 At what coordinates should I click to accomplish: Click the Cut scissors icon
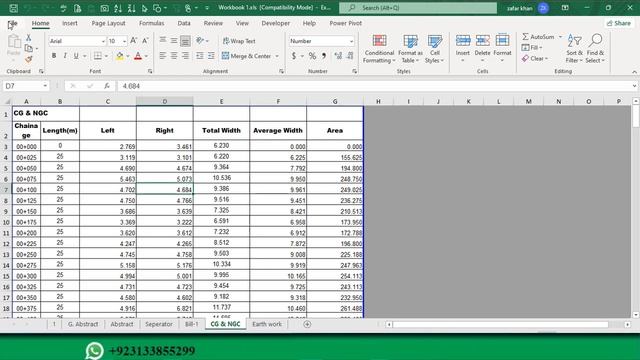[x=29, y=38]
